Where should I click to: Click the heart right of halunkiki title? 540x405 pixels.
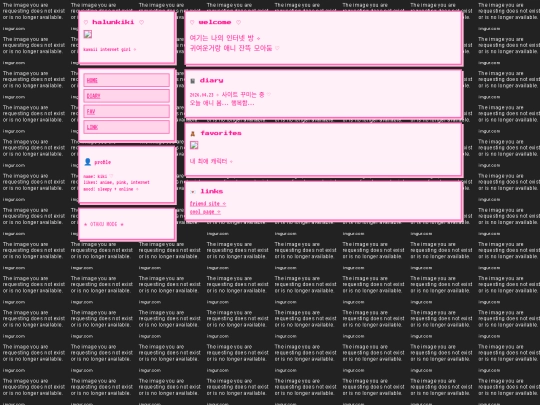coord(141,22)
